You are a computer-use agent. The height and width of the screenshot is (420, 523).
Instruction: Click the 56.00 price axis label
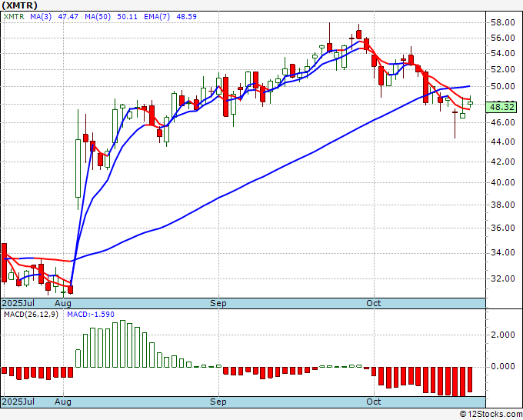(x=503, y=38)
